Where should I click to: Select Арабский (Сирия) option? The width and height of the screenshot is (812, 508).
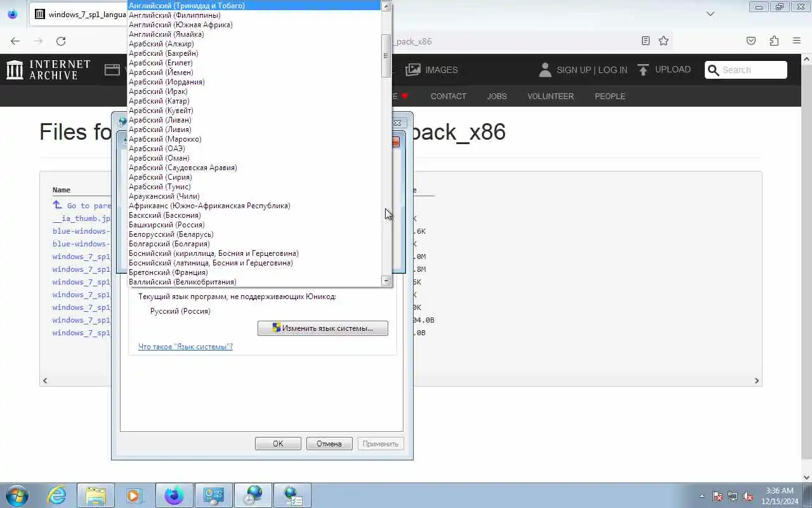click(x=254, y=177)
